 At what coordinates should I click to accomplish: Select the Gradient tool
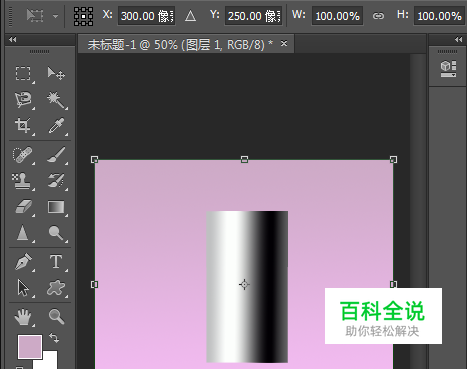56,207
